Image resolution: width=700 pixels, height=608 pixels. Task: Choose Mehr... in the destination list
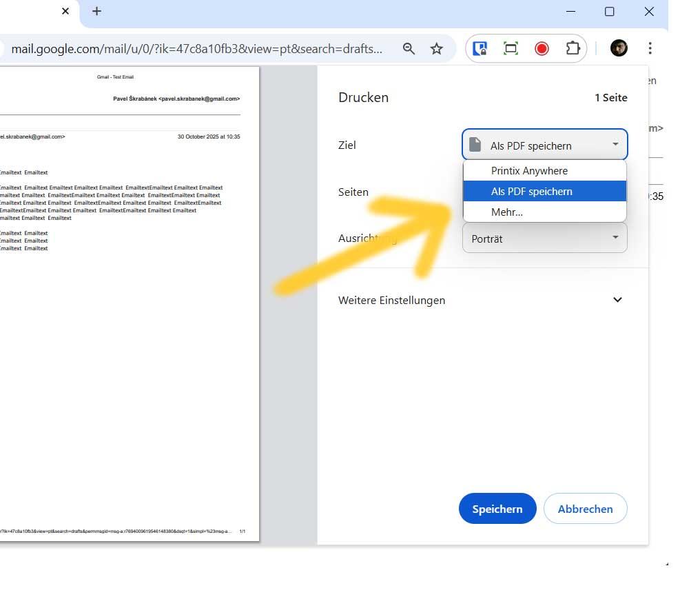[507, 212]
